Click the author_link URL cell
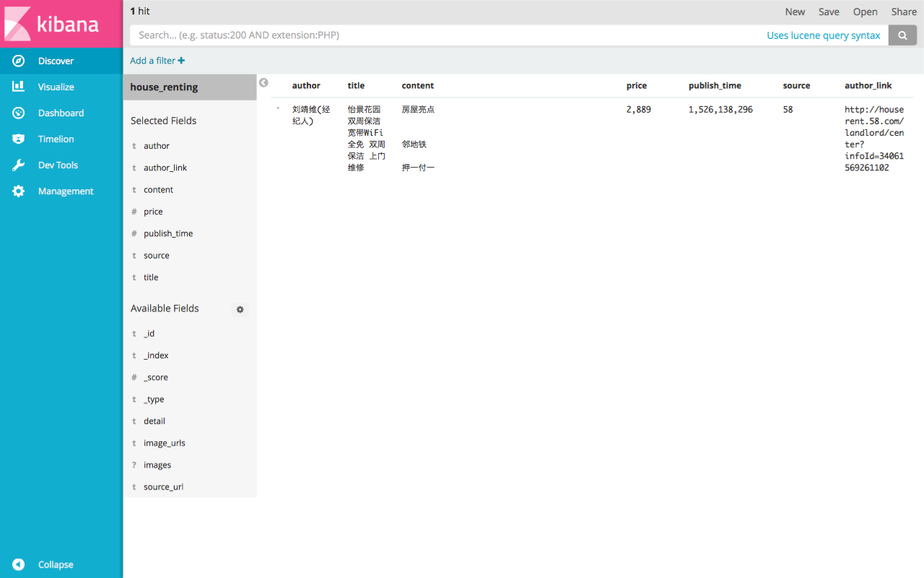 874,139
